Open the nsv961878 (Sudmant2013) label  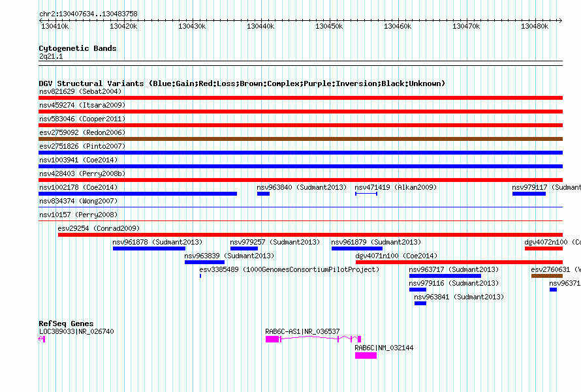[x=157, y=242]
